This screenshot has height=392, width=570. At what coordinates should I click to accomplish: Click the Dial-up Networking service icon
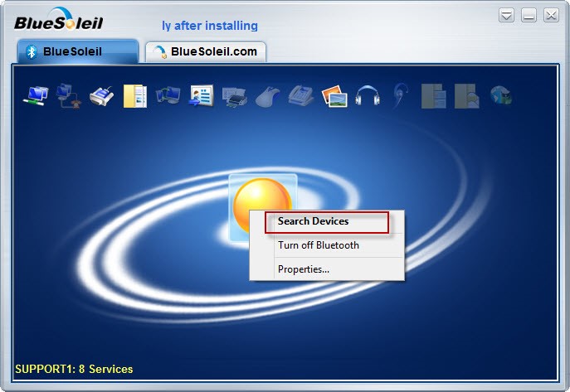click(68, 96)
